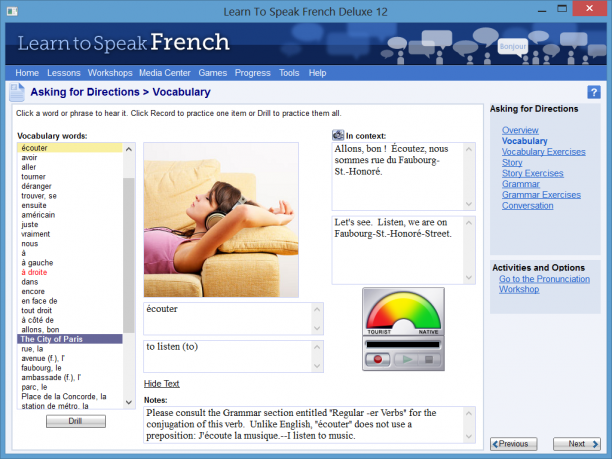Click the document icon beside Asking for Directions
The image size is (612, 459).
tap(17, 93)
